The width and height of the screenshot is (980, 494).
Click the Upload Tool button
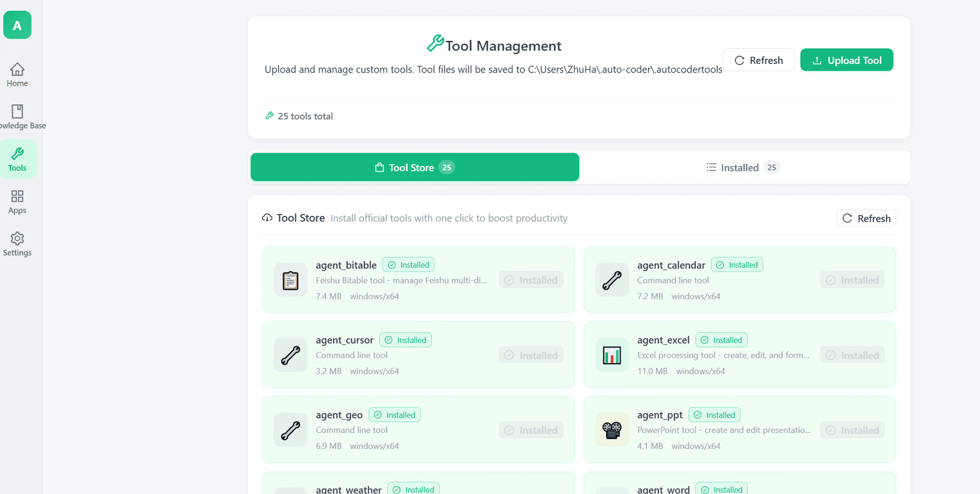[847, 60]
